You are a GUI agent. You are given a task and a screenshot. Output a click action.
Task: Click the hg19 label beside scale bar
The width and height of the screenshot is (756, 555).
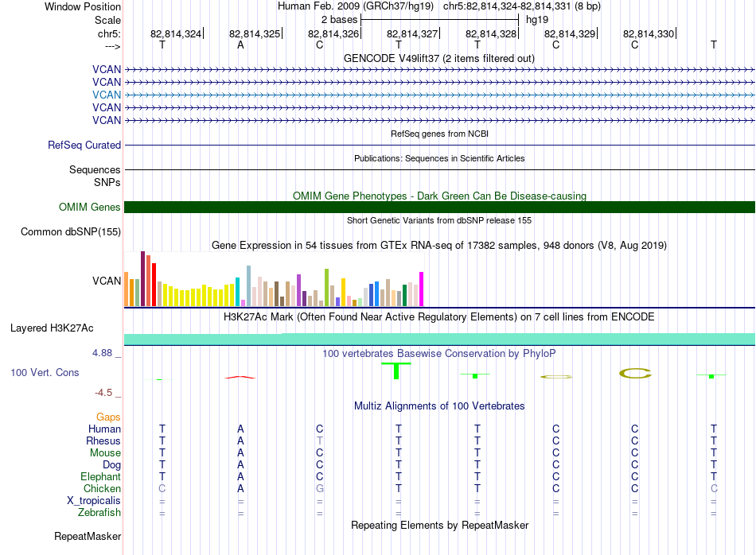point(537,20)
